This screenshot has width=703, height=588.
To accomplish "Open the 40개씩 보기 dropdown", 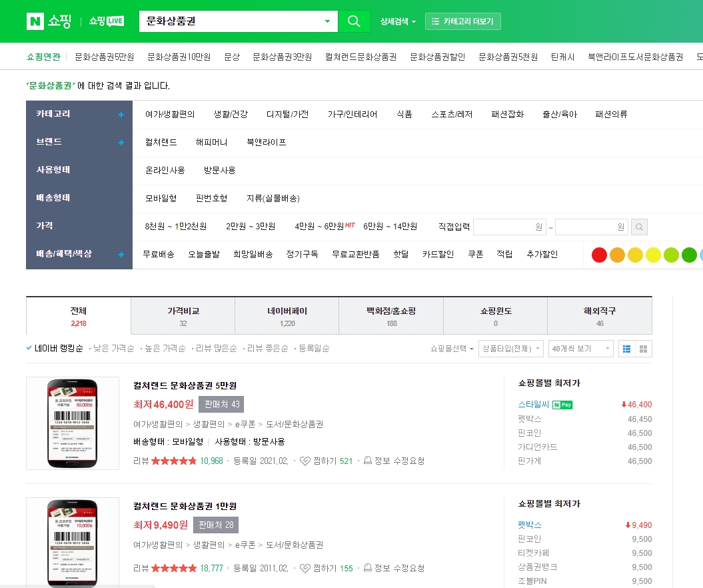I will (580, 349).
